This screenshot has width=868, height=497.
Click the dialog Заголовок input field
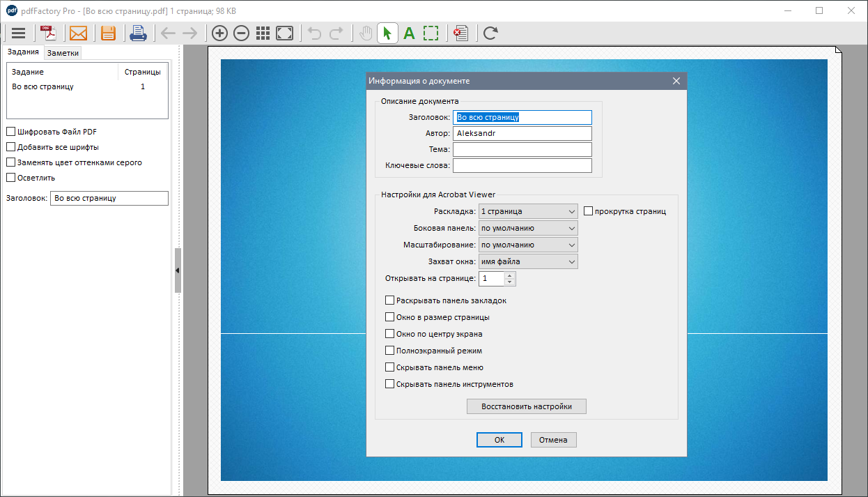[x=522, y=117]
